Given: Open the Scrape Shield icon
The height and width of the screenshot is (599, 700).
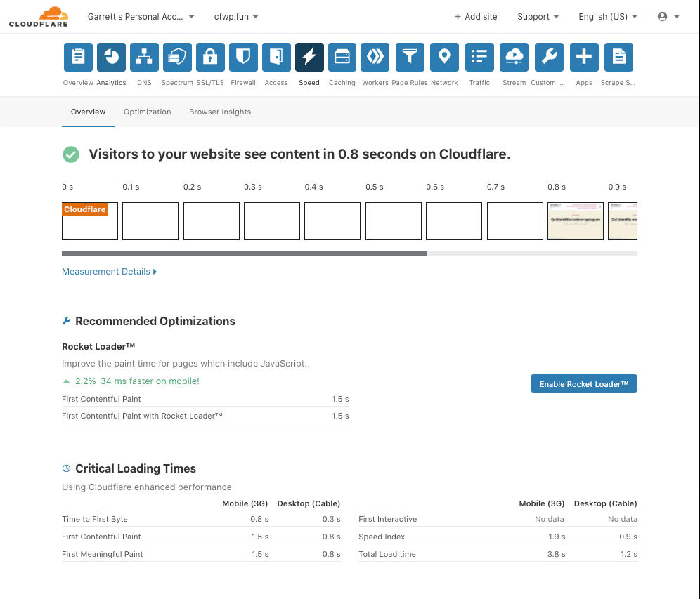Looking at the screenshot, I should coord(618,57).
